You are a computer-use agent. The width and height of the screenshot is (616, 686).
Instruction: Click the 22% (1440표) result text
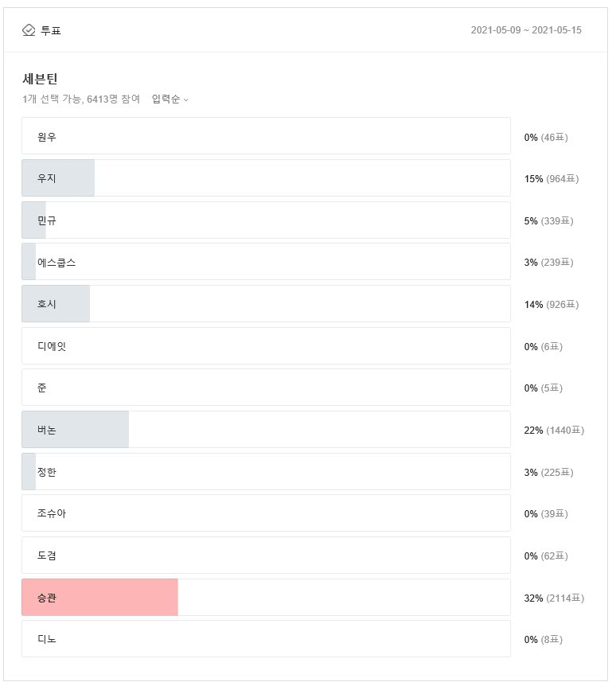click(554, 430)
